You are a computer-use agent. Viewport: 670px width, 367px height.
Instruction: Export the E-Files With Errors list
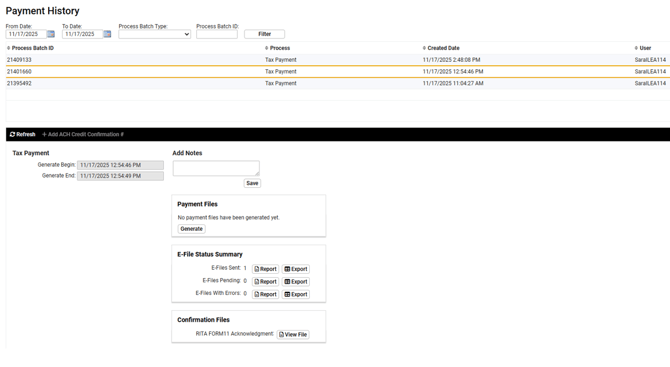(296, 294)
